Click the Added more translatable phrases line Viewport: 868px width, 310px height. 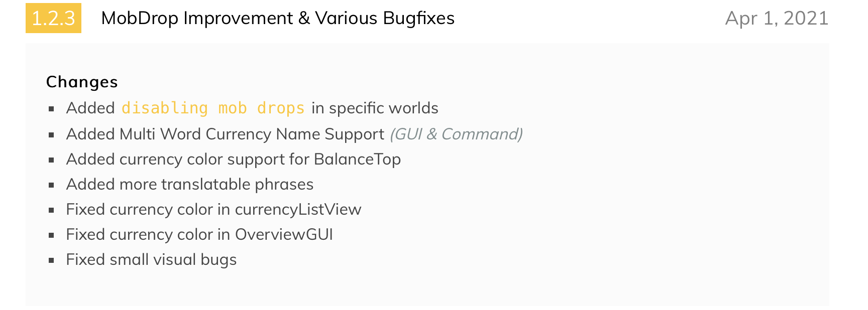coord(190,184)
